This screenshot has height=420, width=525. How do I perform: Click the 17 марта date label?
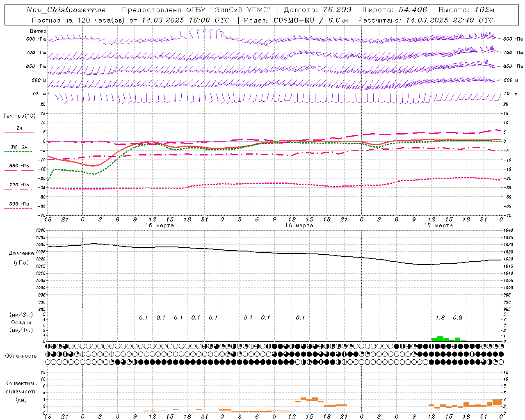(438, 226)
